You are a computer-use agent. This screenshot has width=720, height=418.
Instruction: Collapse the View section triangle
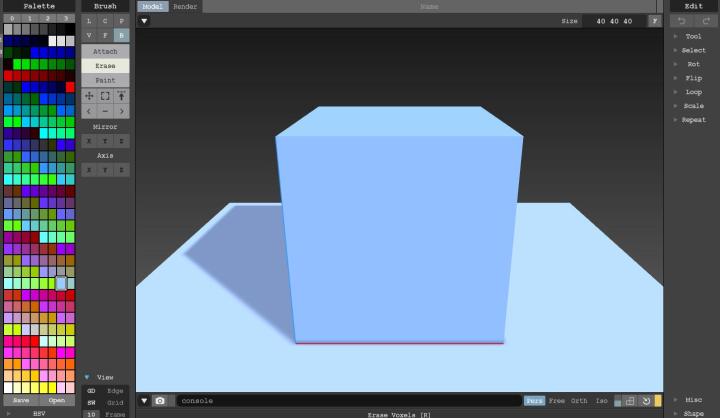coord(87,377)
